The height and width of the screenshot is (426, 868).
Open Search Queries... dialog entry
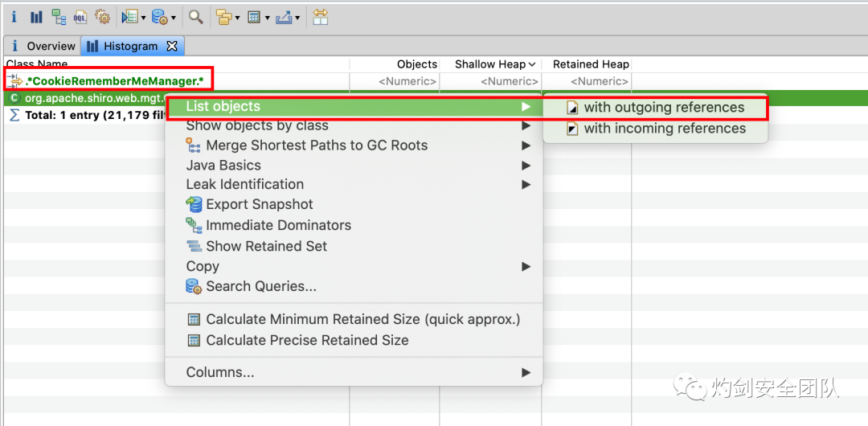354,286
